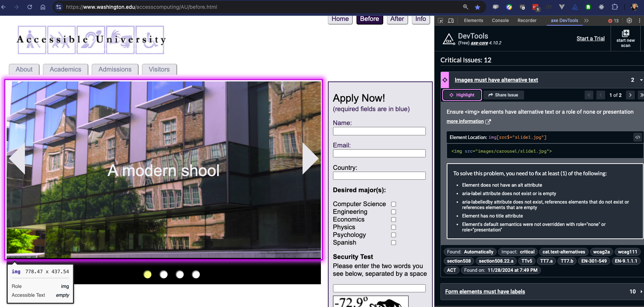Click the red error count 13 indicator

tap(613, 21)
